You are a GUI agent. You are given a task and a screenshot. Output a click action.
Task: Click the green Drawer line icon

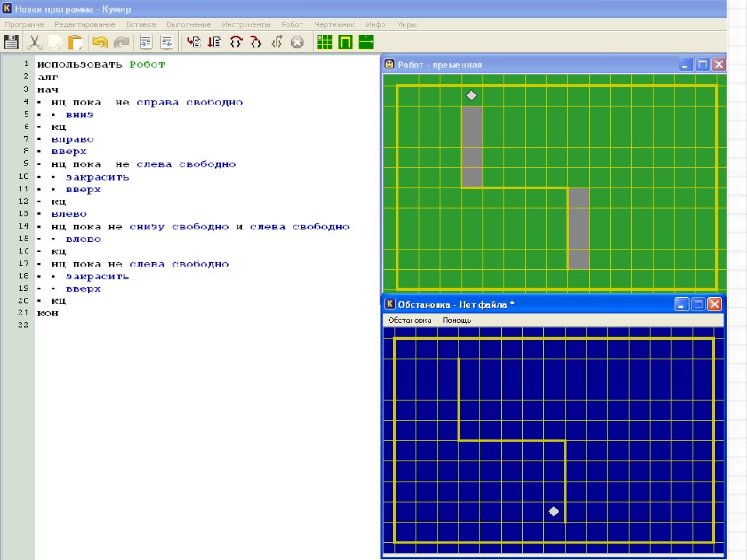coord(366,42)
